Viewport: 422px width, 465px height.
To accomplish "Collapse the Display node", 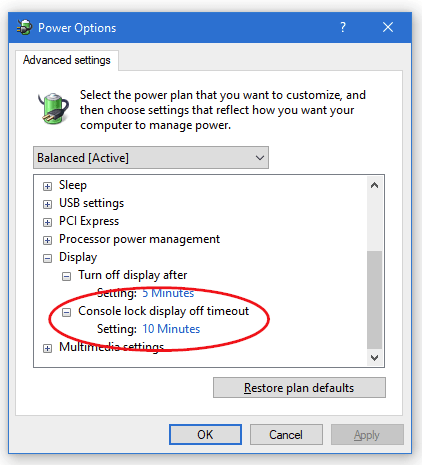I will (47, 258).
